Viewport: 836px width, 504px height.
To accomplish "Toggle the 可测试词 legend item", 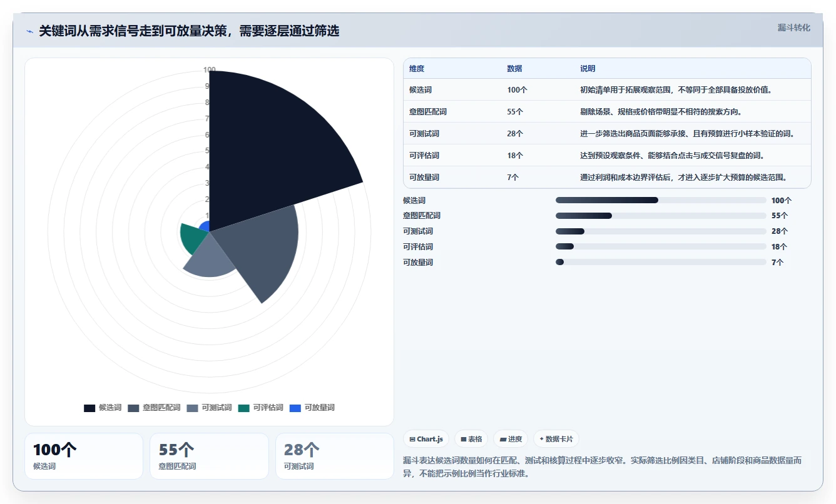I will (209, 408).
